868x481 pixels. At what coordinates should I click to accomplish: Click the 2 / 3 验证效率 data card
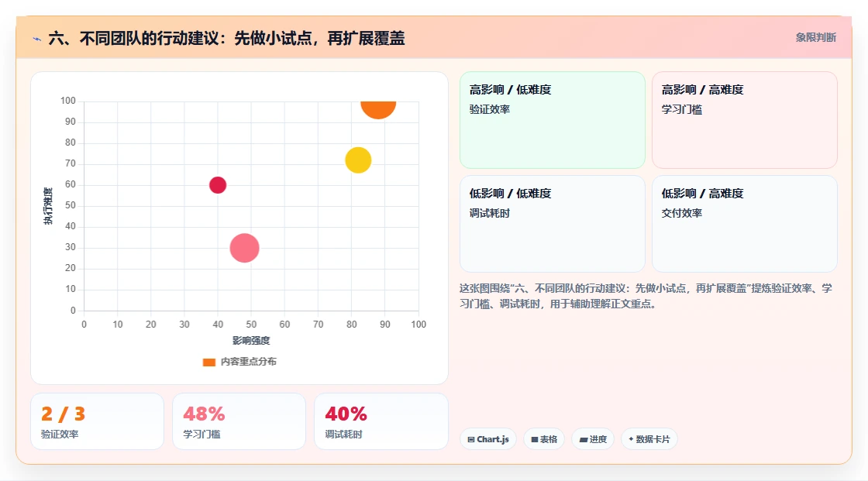pyautogui.click(x=98, y=421)
